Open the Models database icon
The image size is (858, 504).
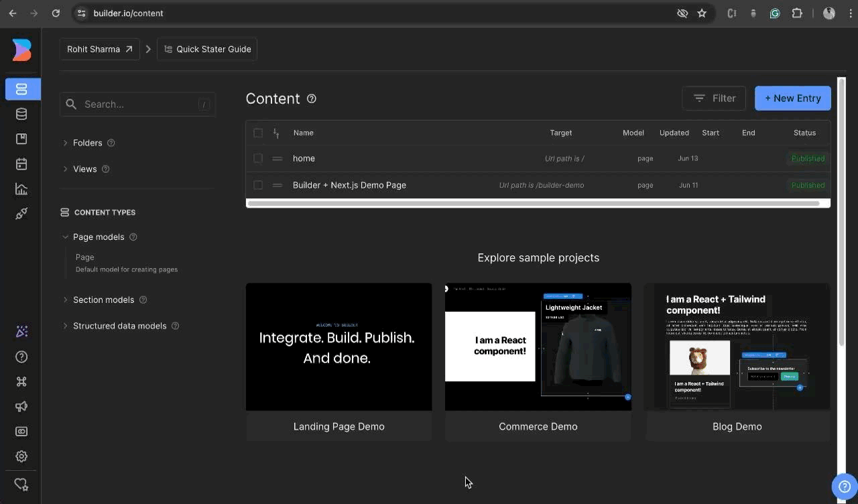pos(21,114)
